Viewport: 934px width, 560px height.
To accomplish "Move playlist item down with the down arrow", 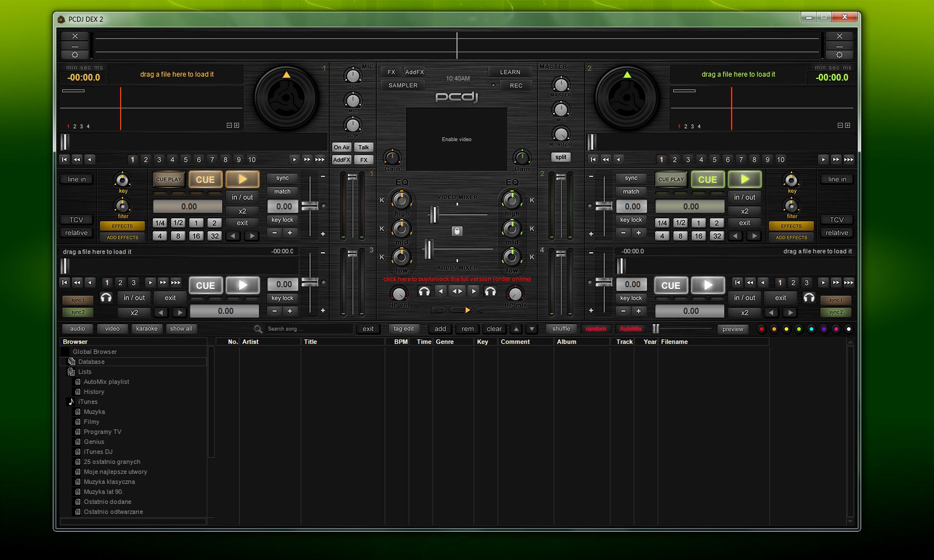I will point(531,329).
